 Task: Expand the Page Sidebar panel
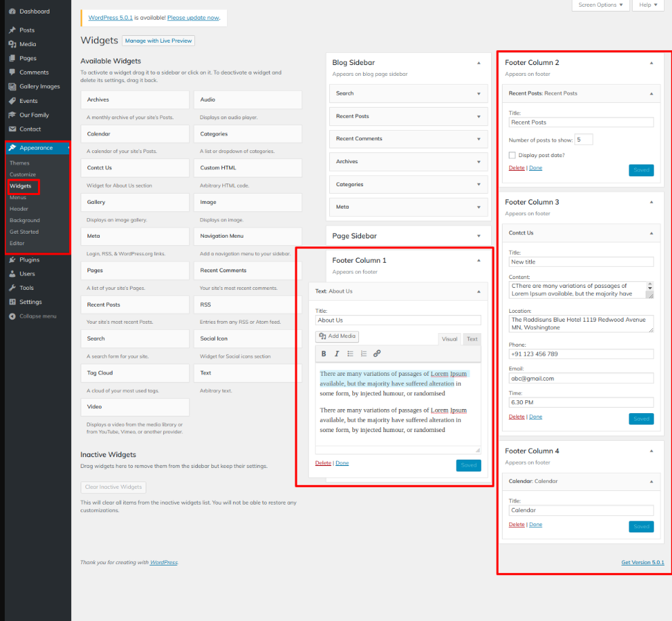478,236
